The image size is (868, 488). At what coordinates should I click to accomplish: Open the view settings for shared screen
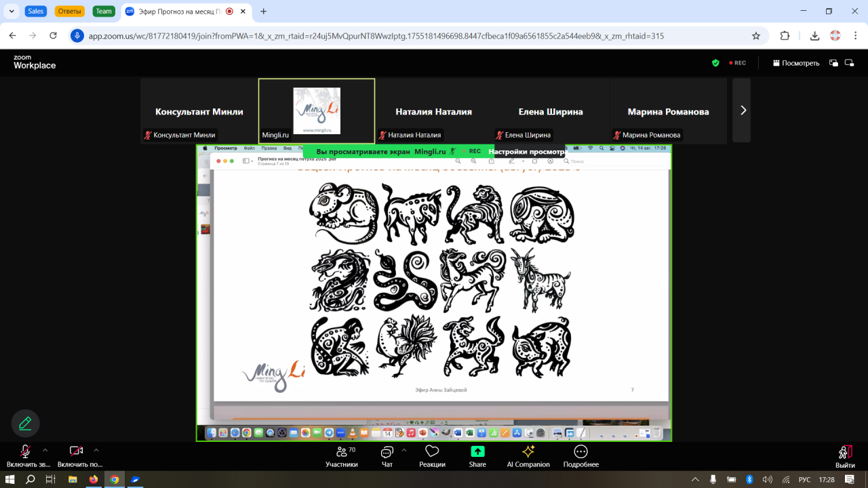tap(526, 152)
